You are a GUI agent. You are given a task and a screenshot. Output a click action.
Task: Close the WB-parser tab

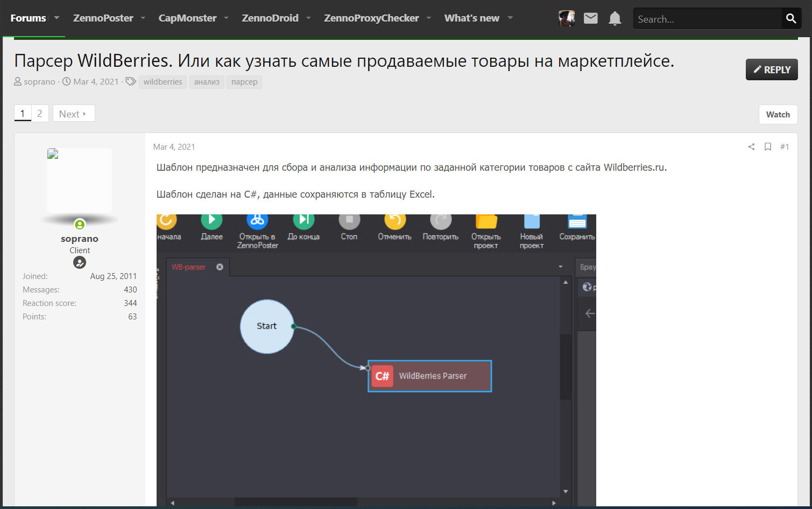pyautogui.click(x=220, y=267)
